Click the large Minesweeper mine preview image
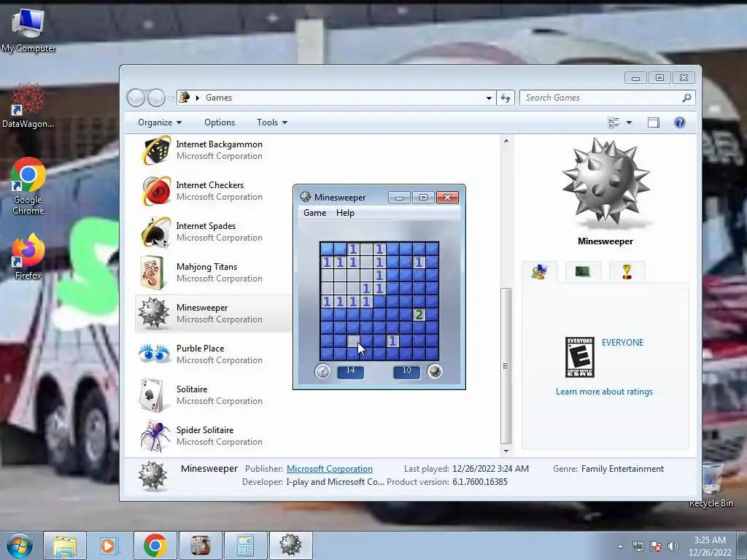The image size is (747, 560). click(605, 183)
